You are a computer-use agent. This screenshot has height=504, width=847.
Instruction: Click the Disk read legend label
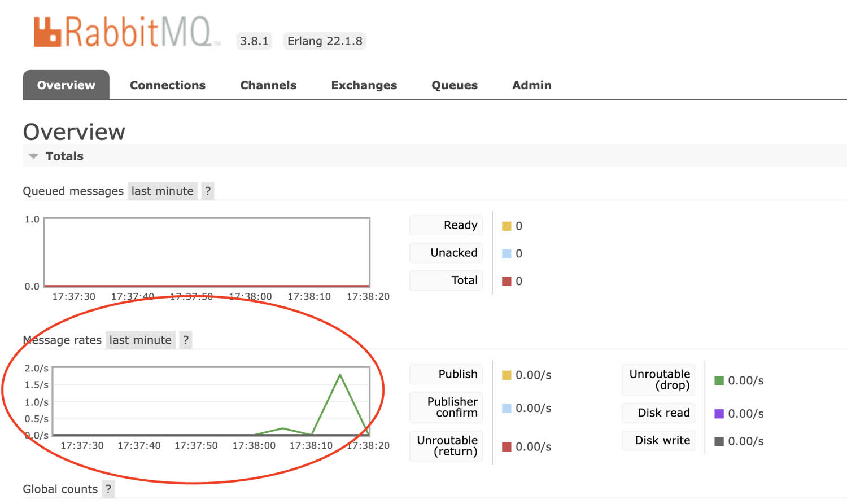658,413
